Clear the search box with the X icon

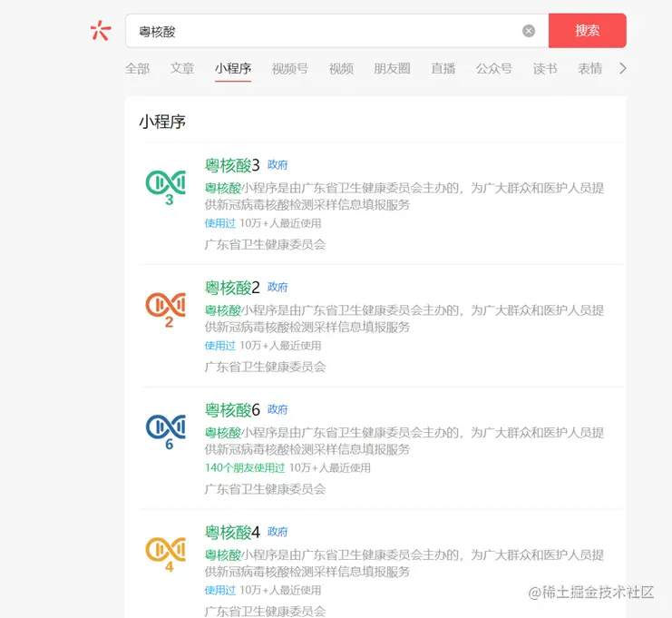pyautogui.click(x=529, y=31)
